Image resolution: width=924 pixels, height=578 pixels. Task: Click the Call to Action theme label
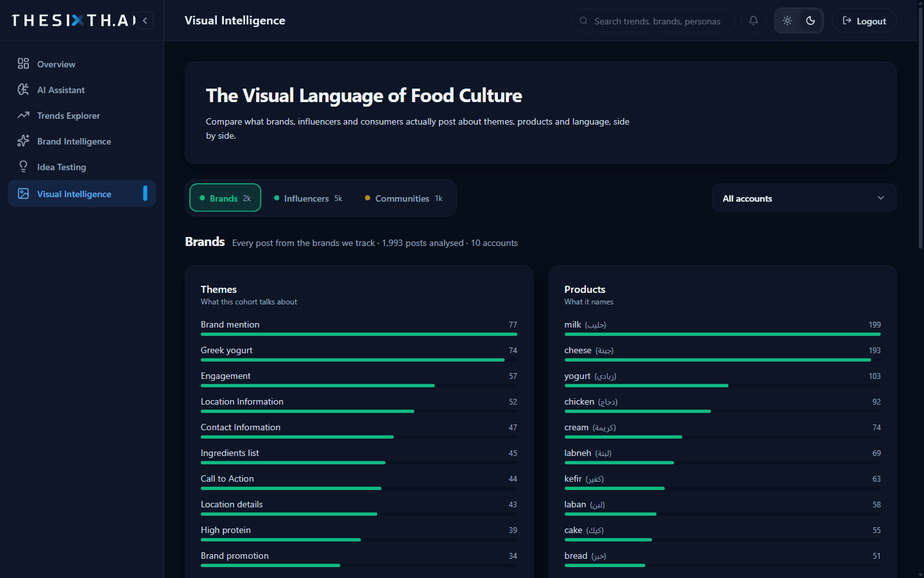(227, 478)
